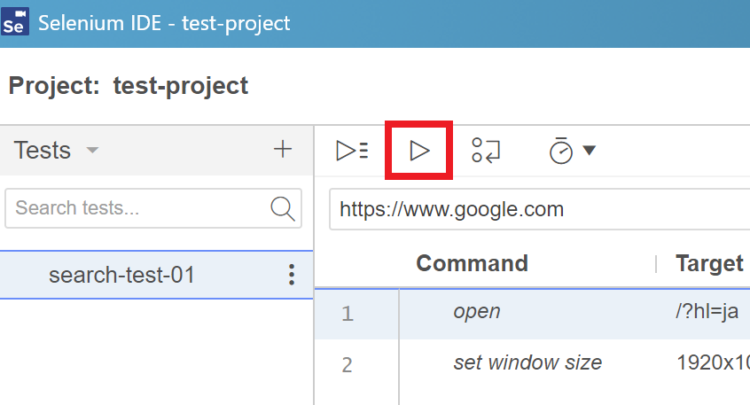Run the current test
This screenshot has height=405, width=750.
coord(419,151)
